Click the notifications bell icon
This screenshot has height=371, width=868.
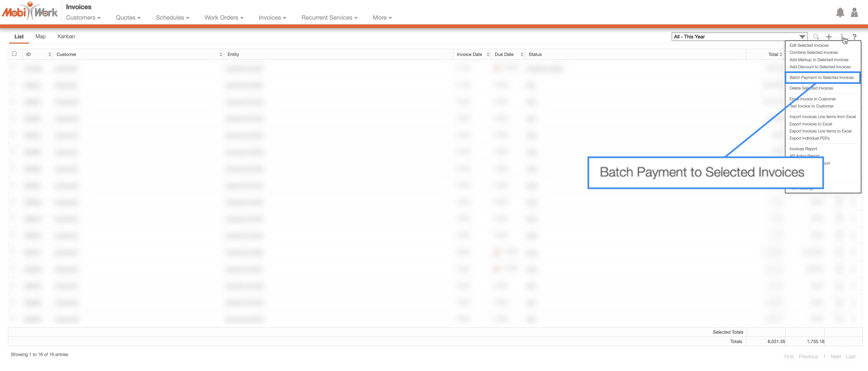click(840, 13)
